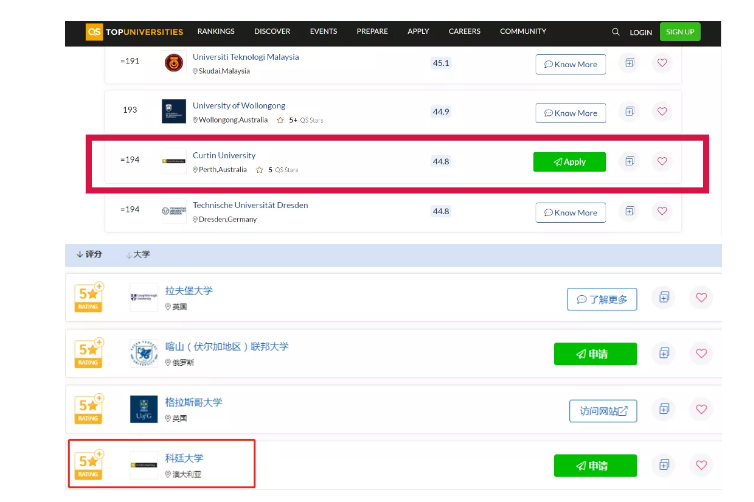Click Know More for Universiti Teknologi Malaysia

(570, 64)
